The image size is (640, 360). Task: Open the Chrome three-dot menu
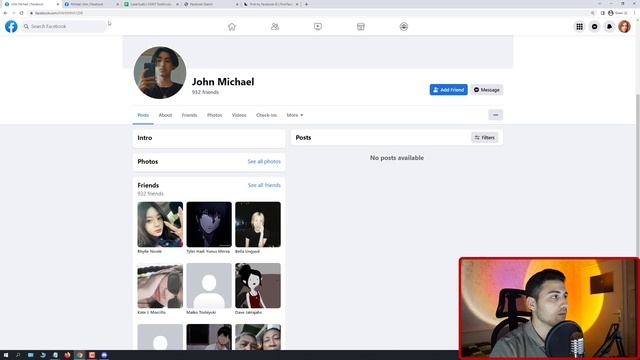coord(634,13)
